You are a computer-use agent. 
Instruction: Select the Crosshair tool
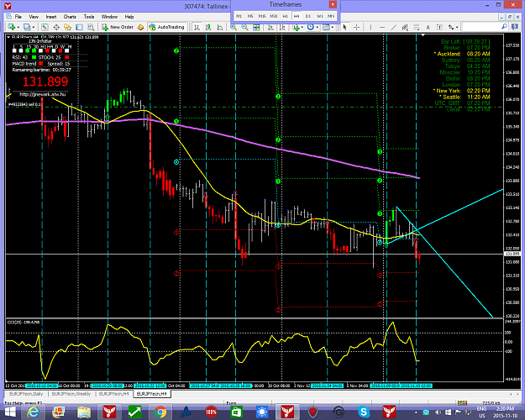click(x=357, y=27)
